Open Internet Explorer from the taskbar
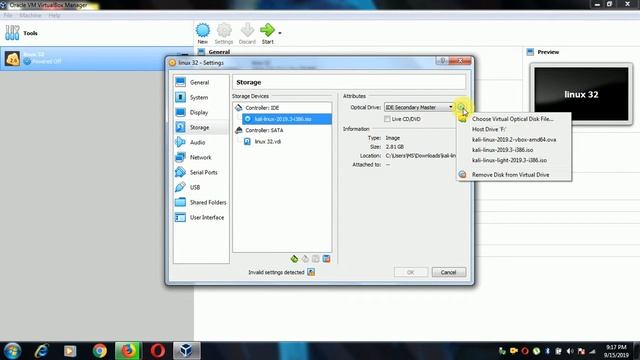Viewport: 640px width, 360px height. pos(41,351)
